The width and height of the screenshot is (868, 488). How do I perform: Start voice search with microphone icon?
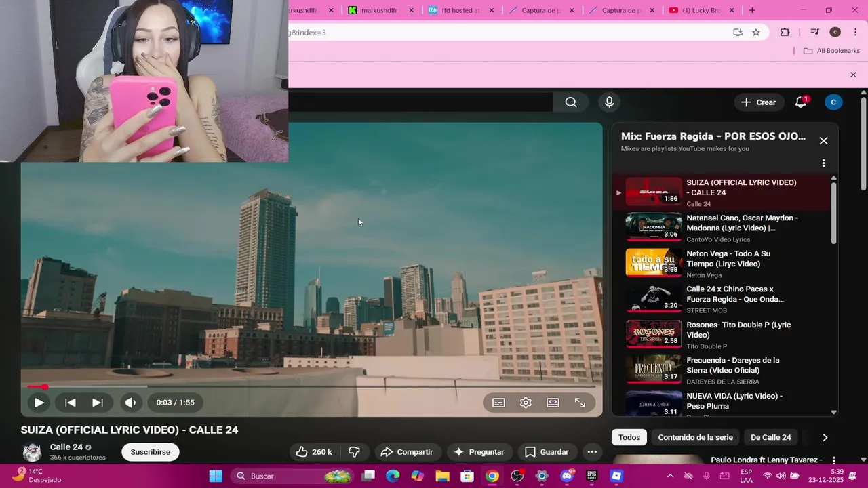click(x=609, y=102)
